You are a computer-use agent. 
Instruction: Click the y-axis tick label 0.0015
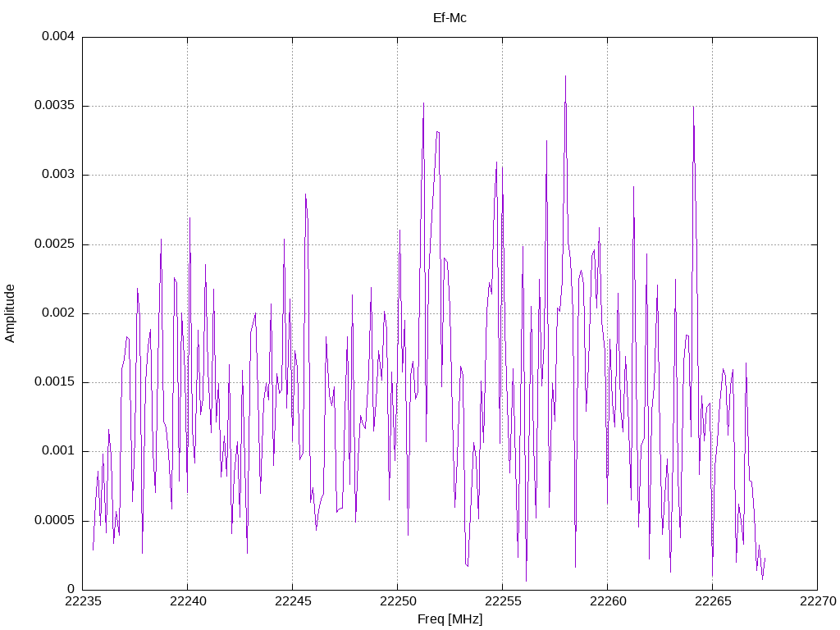(55, 382)
